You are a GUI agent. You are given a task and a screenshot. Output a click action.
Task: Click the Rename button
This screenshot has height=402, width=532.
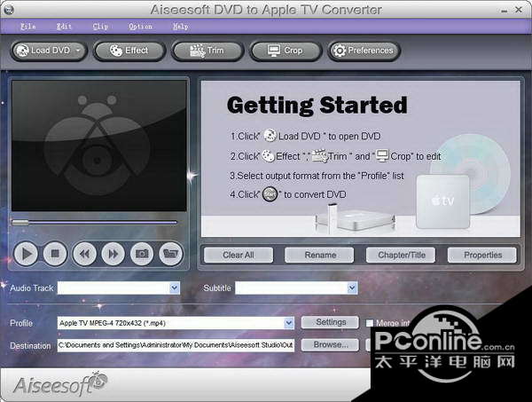319,255
